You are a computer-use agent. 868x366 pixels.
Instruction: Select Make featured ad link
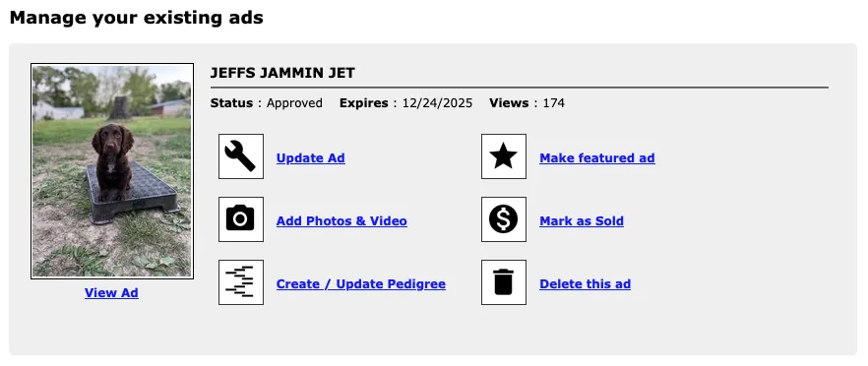click(x=597, y=158)
